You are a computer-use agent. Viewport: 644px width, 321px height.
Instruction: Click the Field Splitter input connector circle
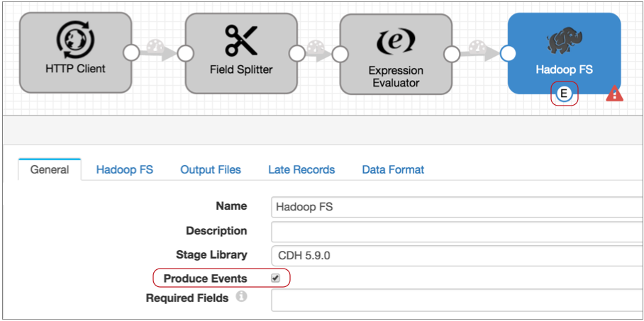tap(186, 52)
